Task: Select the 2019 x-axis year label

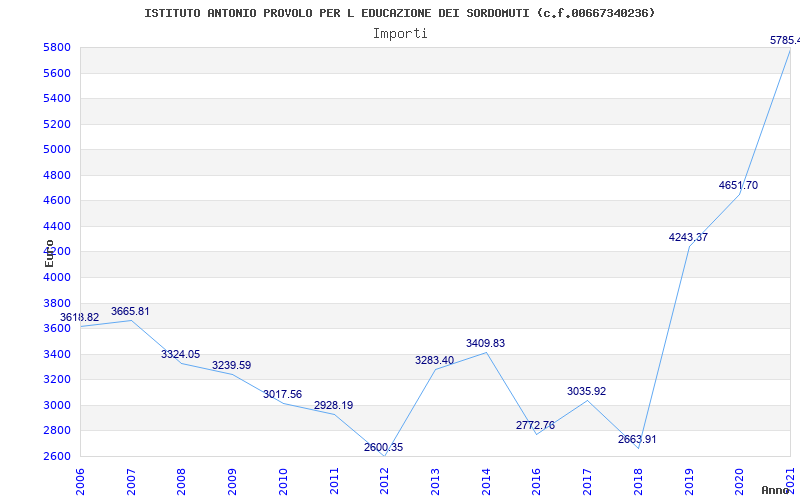Action: pos(689,480)
